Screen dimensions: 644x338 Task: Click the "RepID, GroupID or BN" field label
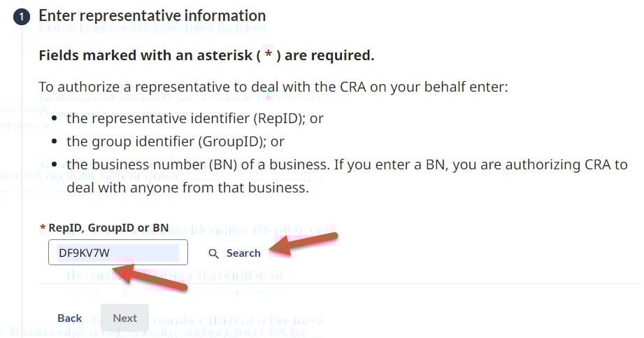[108, 228]
